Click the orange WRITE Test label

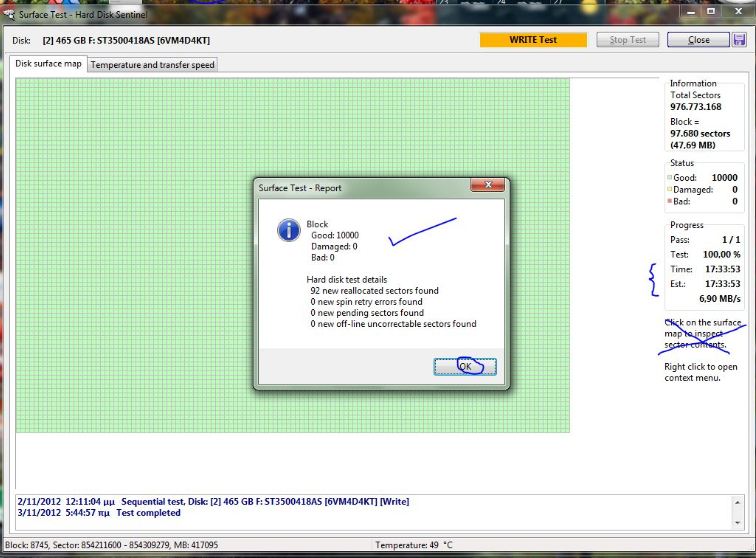pyautogui.click(x=533, y=40)
